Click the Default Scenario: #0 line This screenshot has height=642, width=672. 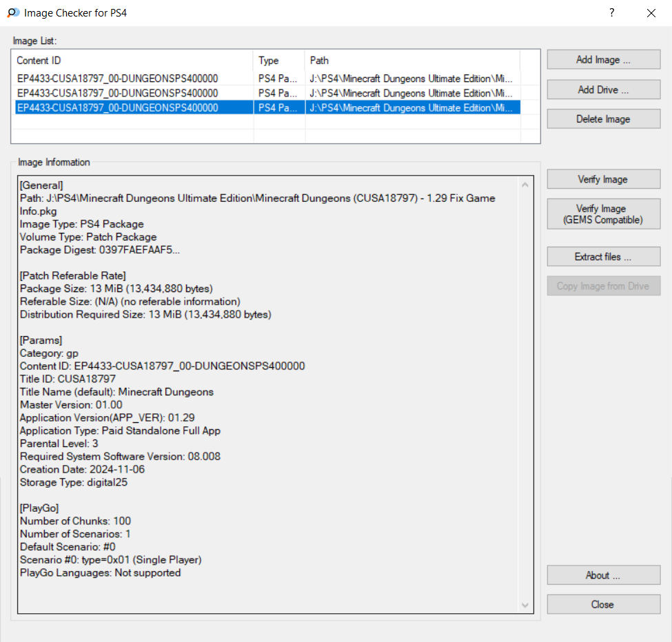(x=68, y=547)
